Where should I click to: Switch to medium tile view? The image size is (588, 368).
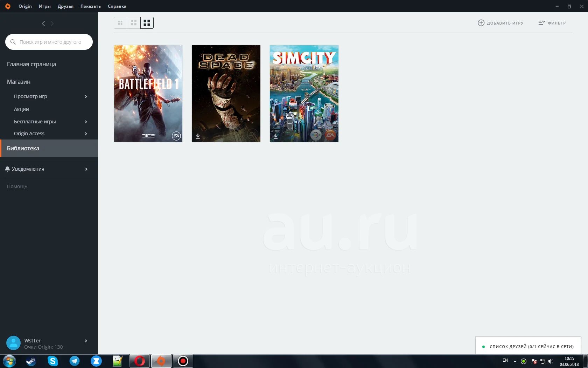134,23
